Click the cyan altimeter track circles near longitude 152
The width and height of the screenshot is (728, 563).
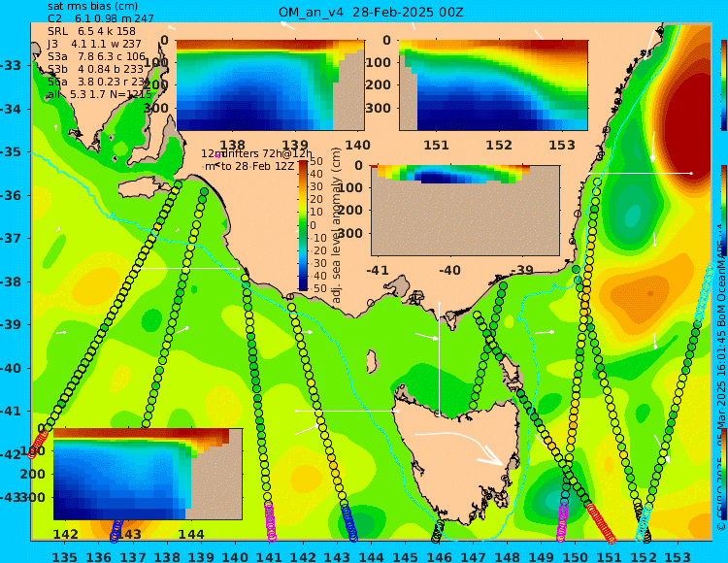click(643, 524)
